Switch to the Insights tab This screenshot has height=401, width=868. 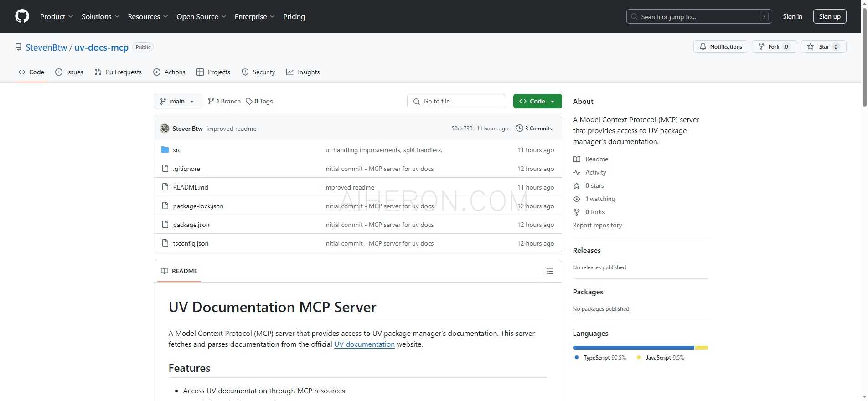pyautogui.click(x=303, y=72)
